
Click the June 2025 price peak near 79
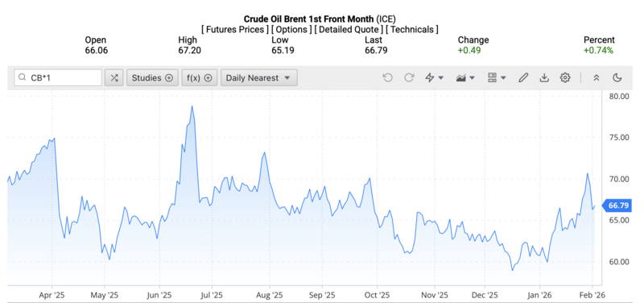(192, 106)
